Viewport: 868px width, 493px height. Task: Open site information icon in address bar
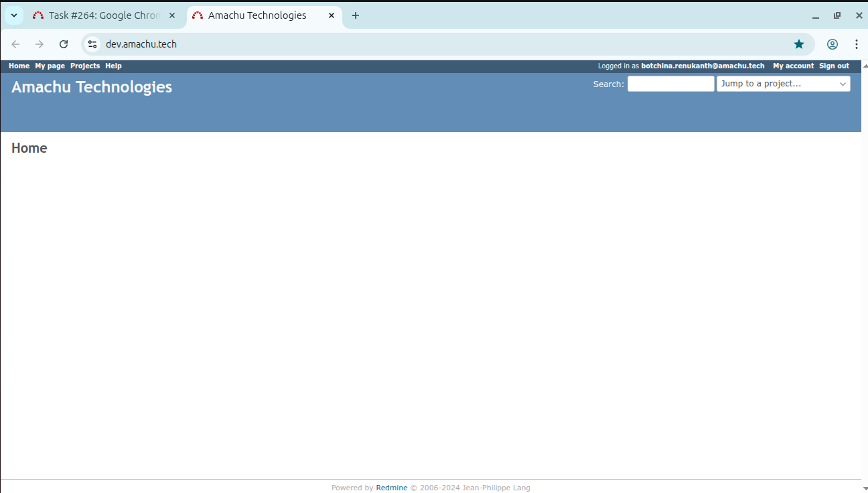coord(92,44)
